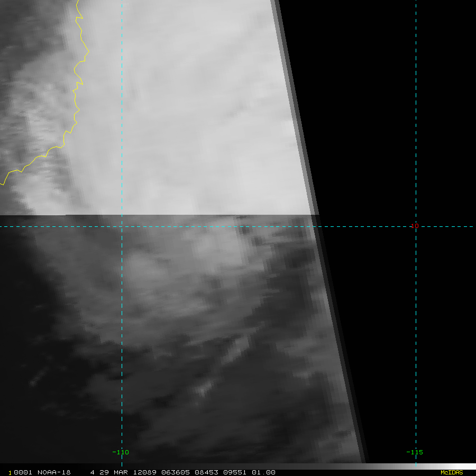Click the 12089 Julian day value
This screenshot has width=476, height=476.
[x=144, y=472]
